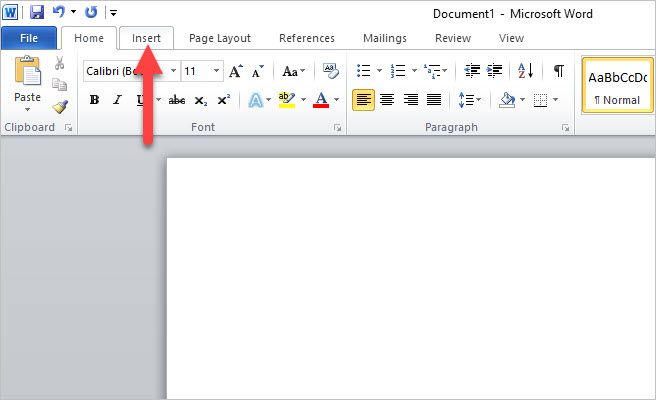Open Customize Quick Access Toolbar menu
656x400 pixels.
113,13
